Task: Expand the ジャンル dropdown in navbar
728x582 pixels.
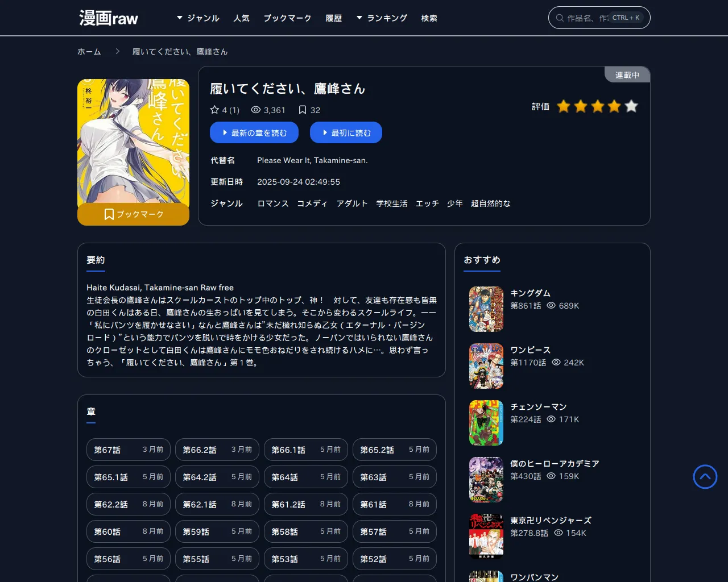Action: pyautogui.click(x=198, y=18)
